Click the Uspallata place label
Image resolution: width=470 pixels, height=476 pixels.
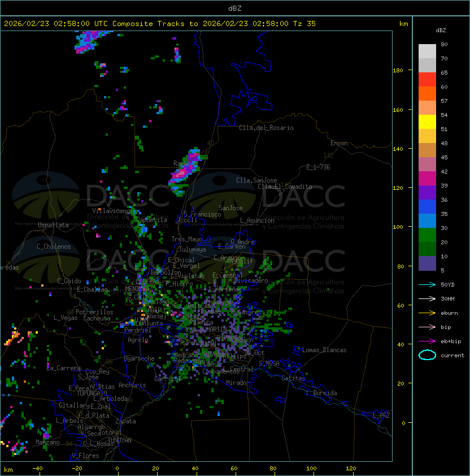pos(53,225)
